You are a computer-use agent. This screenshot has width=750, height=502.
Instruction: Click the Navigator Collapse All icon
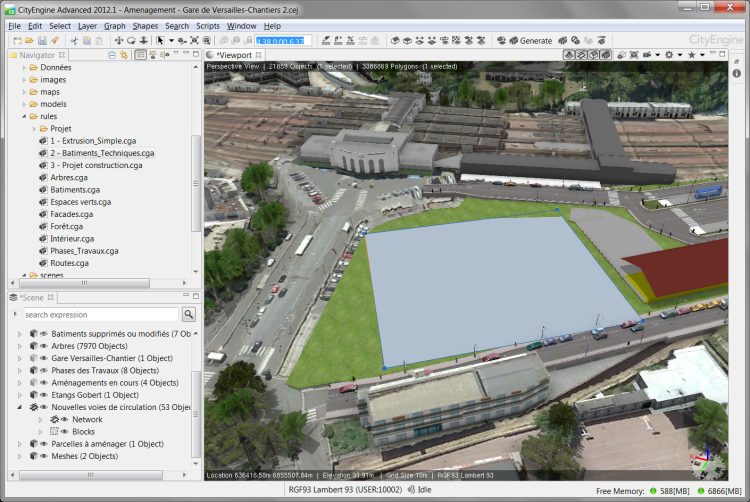click(112, 55)
